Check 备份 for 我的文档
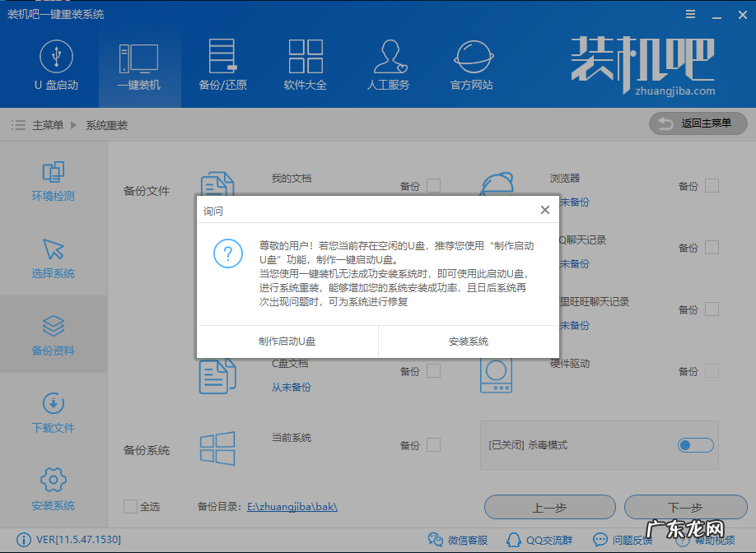 433,186
